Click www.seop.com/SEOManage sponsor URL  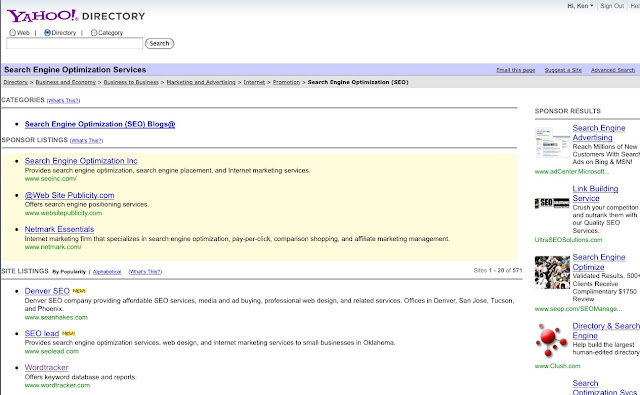tap(578, 309)
